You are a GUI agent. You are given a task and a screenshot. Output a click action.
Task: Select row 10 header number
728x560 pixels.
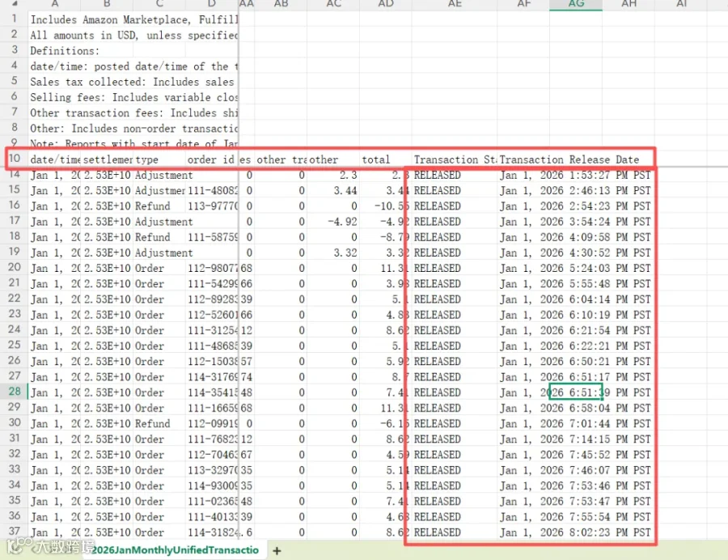click(15, 159)
